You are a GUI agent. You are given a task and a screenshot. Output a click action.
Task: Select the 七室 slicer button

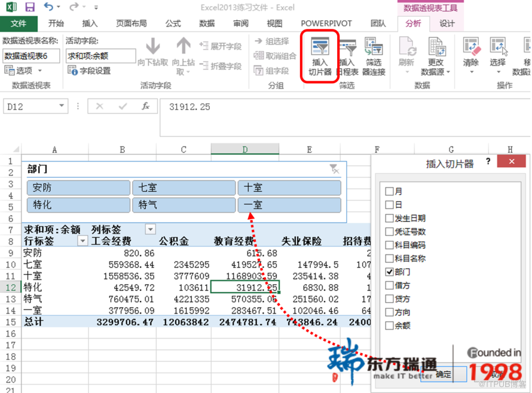coord(184,188)
